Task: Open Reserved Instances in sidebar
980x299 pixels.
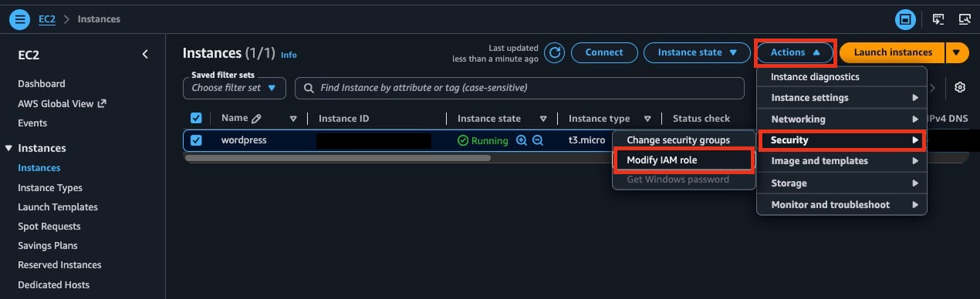Action: [59, 264]
